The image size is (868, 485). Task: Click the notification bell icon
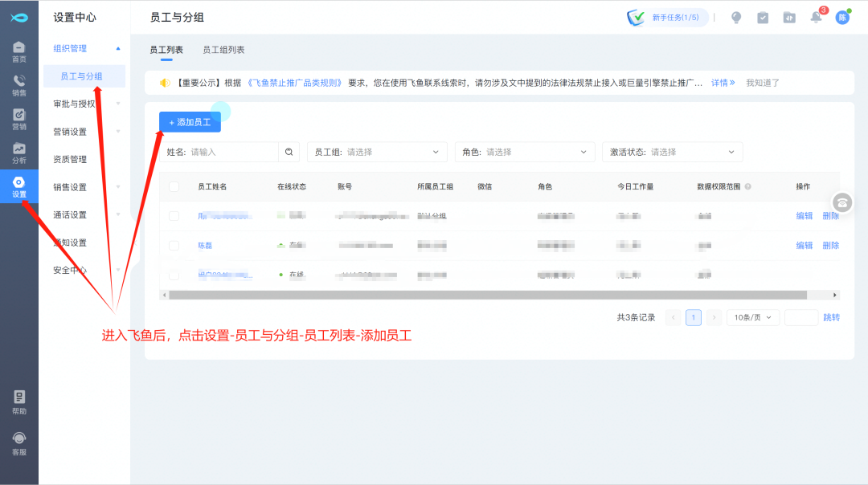(x=816, y=18)
